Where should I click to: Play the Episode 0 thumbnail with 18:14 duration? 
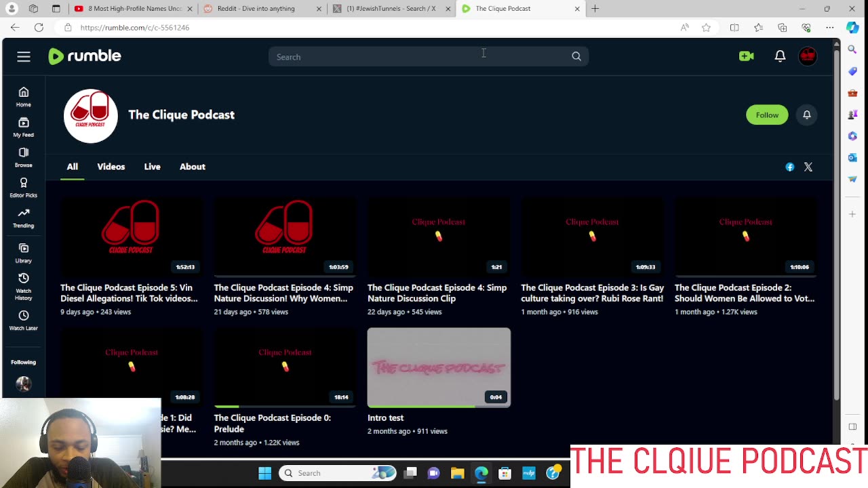coord(285,367)
